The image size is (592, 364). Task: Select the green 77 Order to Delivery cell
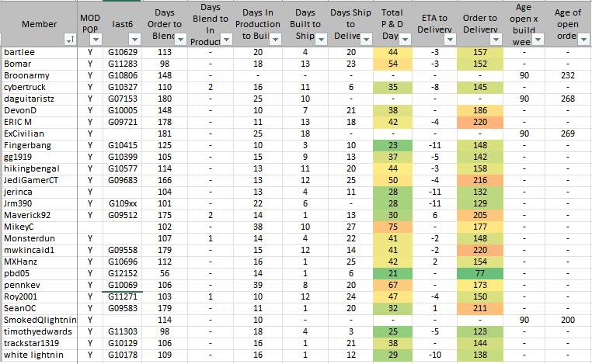[x=480, y=274]
